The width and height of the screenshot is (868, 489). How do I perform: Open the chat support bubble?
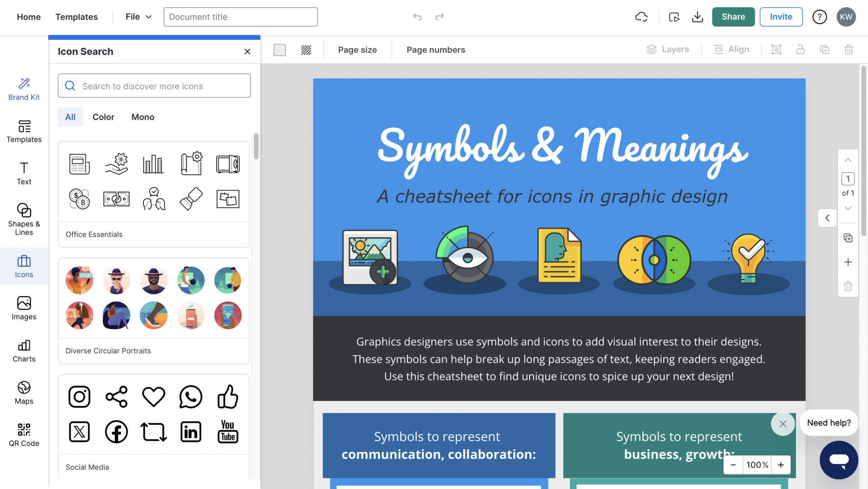tap(839, 460)
